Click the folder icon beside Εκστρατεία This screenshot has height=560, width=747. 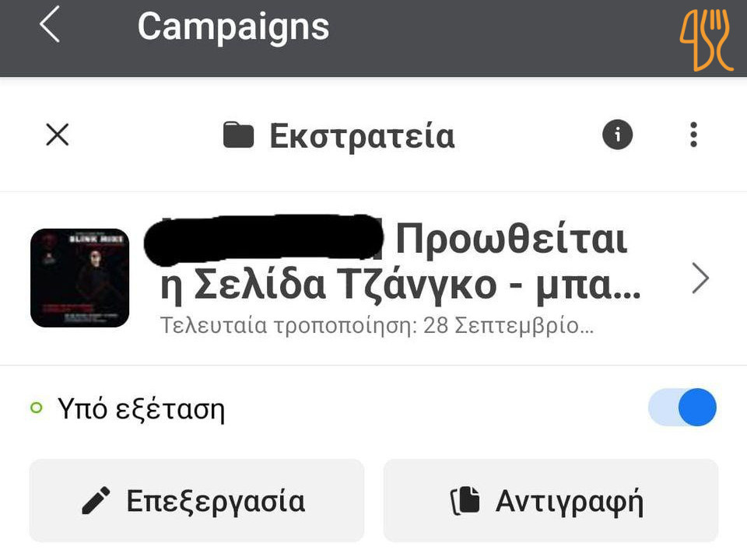pyautogui.click(x=238, y=135)
